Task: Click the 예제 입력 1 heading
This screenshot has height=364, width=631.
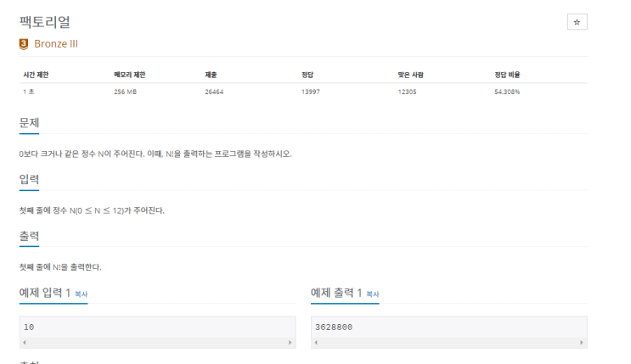Action: click(x=45, y=293)
